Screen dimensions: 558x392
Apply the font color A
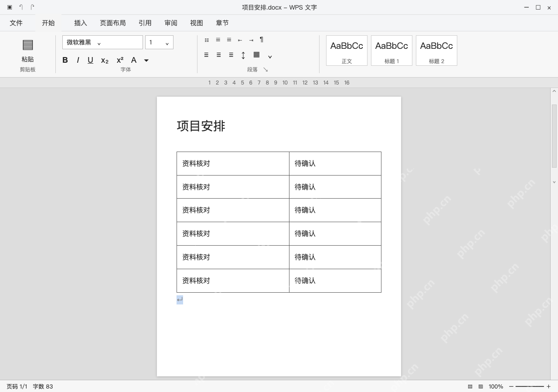tap(134, 60)
